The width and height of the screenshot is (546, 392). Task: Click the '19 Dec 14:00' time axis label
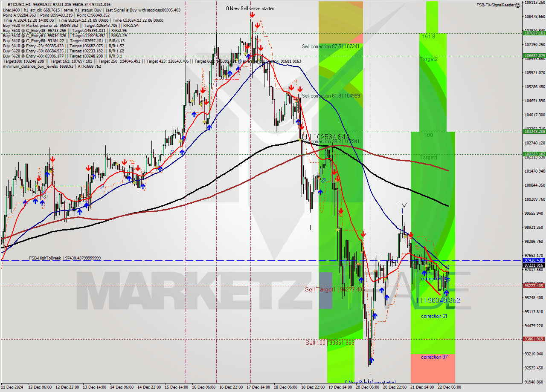click(x=339, y=387)
